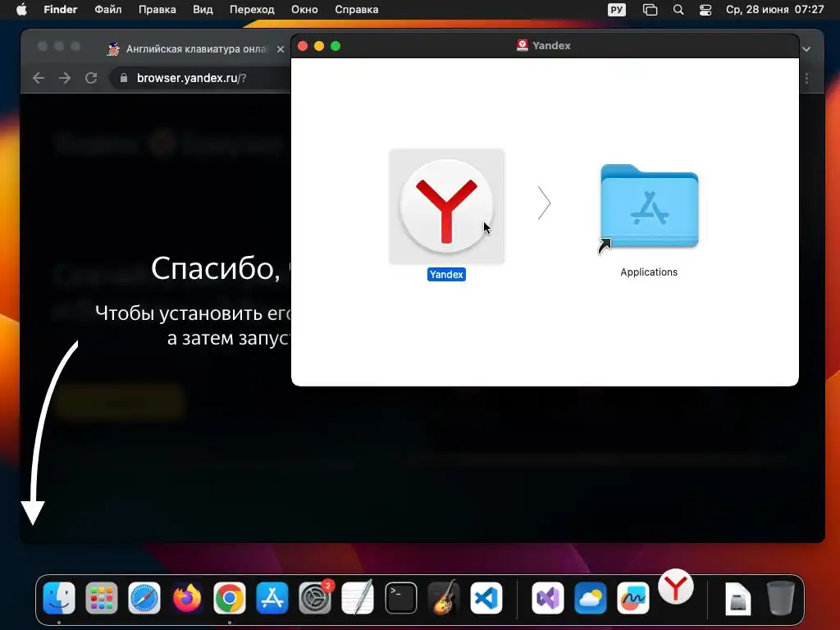The width and height of the screenshot is (840, 630).
Task: Open App Store from the Dock
Action: 272,597
